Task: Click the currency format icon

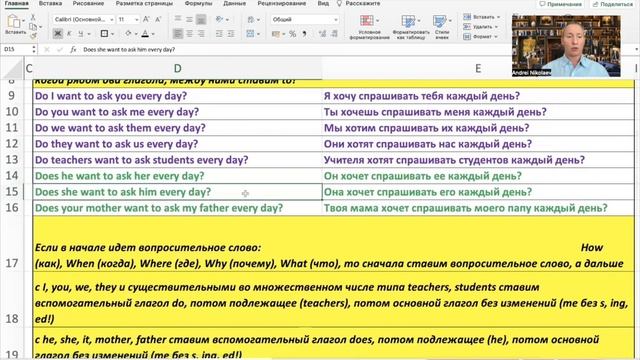Action: [276, 34]
